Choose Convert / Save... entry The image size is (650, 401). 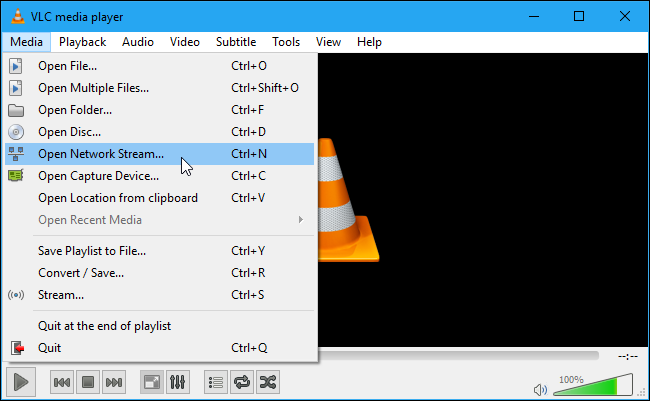(x=160, y=273)
